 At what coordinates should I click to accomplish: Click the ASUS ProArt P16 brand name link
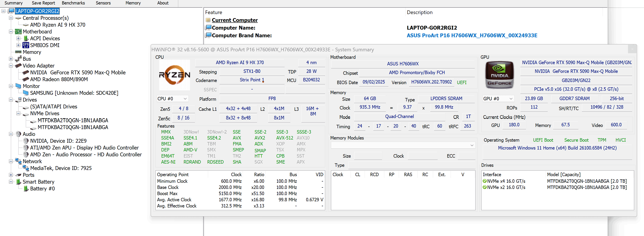pyautogui.click(x=472, y=35)
